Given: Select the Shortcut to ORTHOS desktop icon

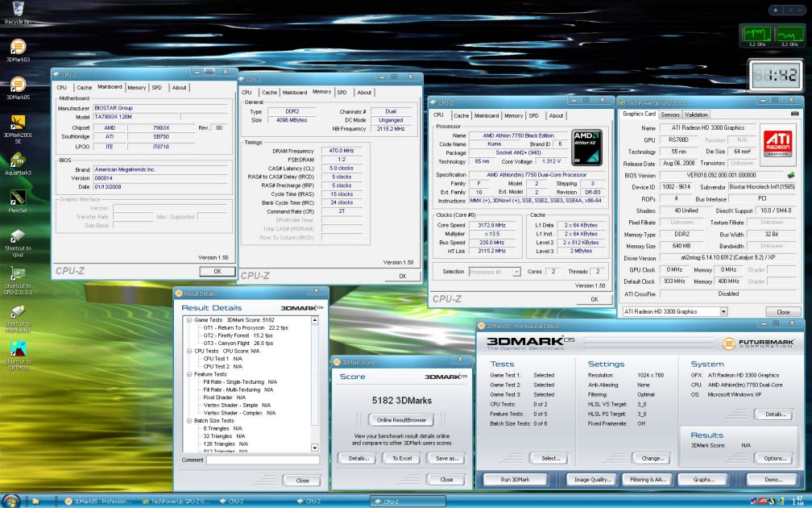Looking at the screenshot, I should pyautogui.click(x=18, y=356).
